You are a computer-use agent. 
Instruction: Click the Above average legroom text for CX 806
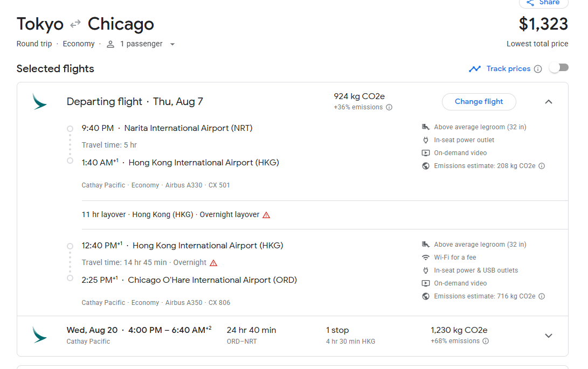[480, 245]
